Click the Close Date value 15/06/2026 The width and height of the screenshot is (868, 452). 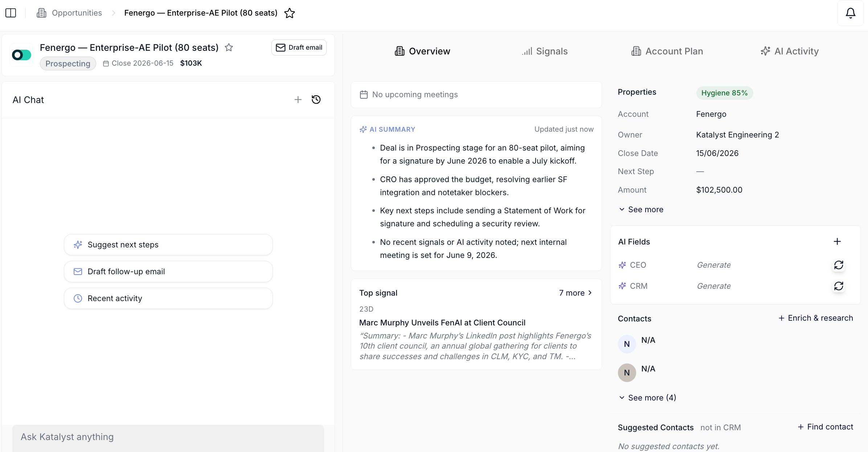pyautogui.click(x=717, y=153)
